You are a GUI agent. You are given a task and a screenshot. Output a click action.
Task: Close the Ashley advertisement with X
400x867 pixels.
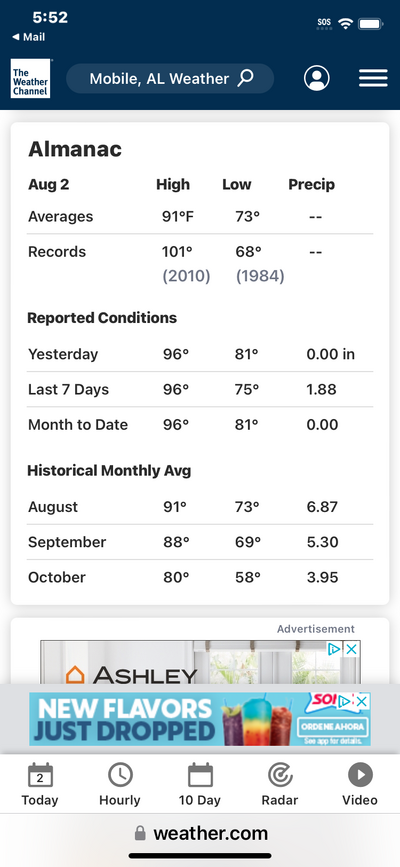coord(351,649)
